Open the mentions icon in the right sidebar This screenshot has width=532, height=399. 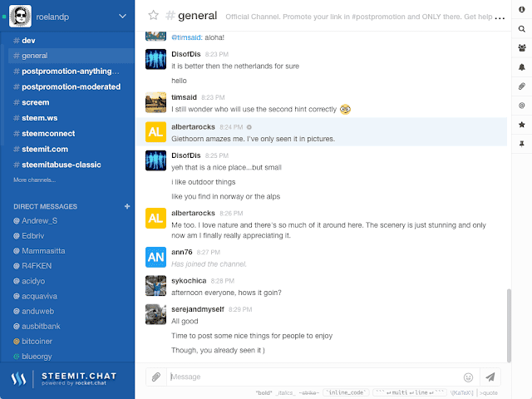click(x=522, y=106)
